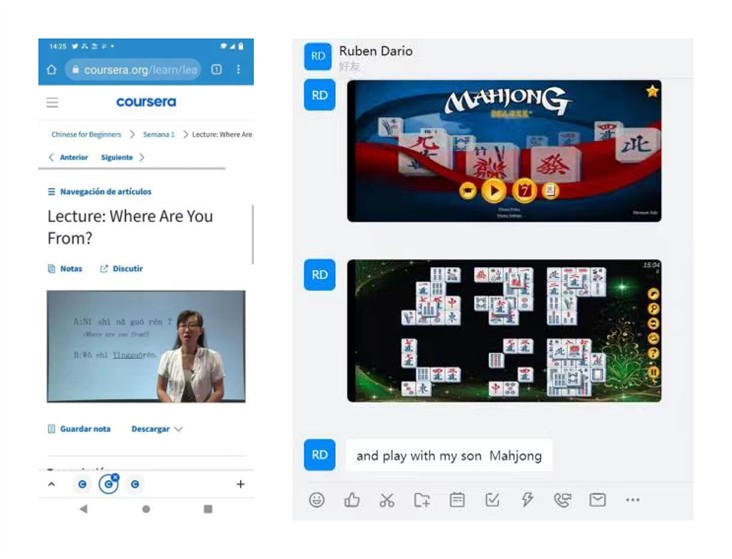This screenshot has height=559, width=732.
Task: Tap the Android back button
Action: (x=84, y=509)
